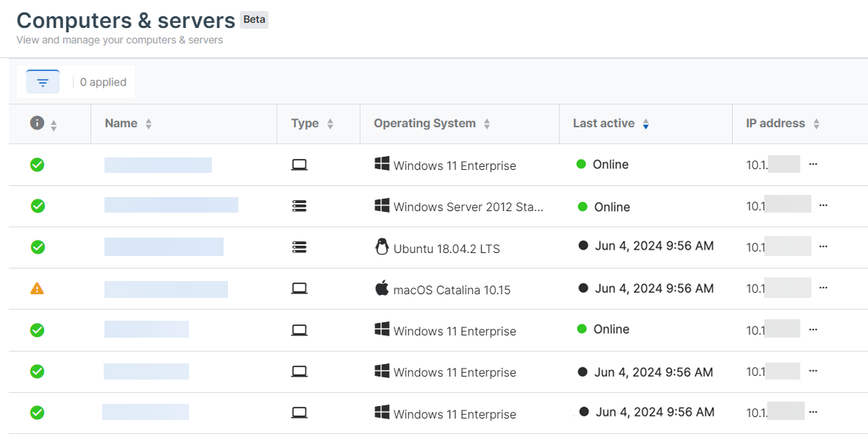Click the server icon on the Ubuntu row
Viewport: 868px width, 434px height.
299,247
